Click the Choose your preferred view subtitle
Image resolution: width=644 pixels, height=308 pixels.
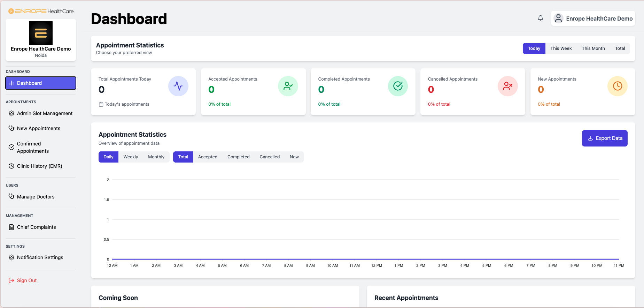coord(124,53)
